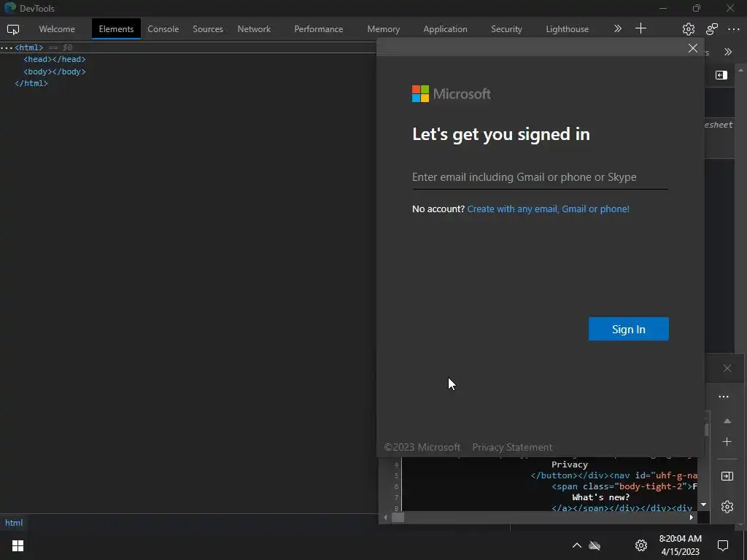Screen dimensions: 747x560
Task: Open the Application tab
Action: coord(445,29)
